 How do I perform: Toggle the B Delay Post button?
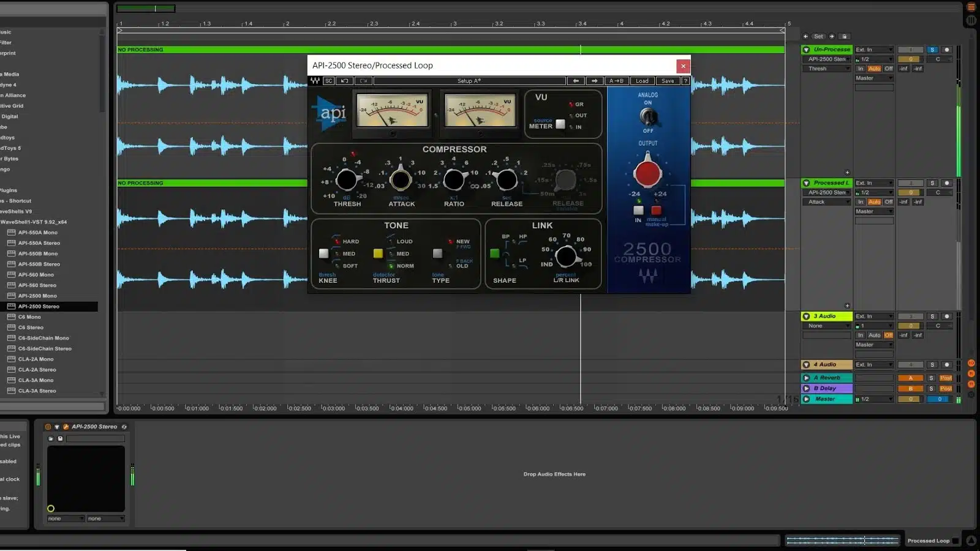(946, 389)
